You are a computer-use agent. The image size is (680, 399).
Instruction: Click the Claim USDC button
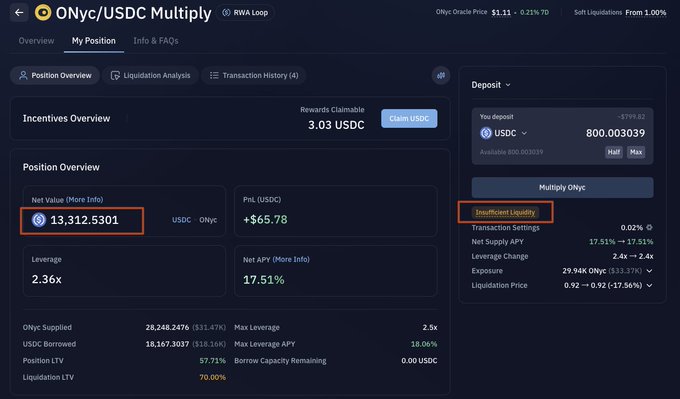pos(409,118)
